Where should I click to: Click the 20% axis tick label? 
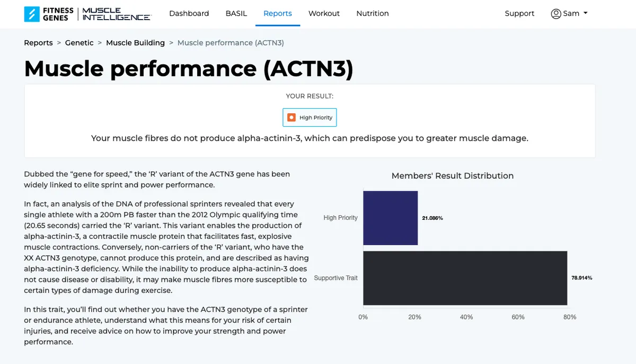click(415, 317)
